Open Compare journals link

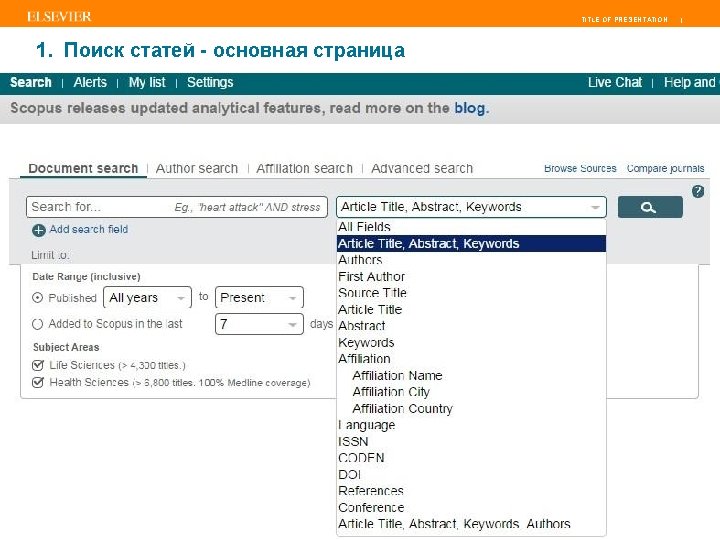tap(665, 169)
